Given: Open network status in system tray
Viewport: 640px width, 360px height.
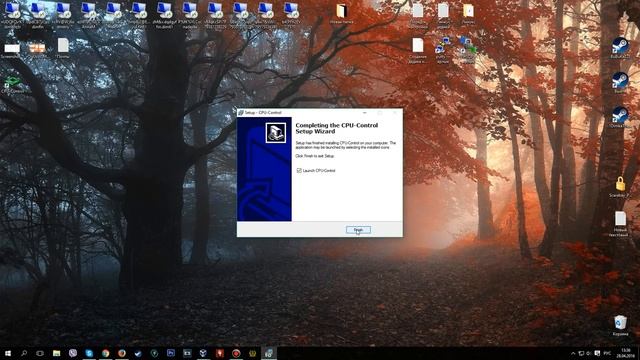Looking at the screenshot, I should coord(581,353).
